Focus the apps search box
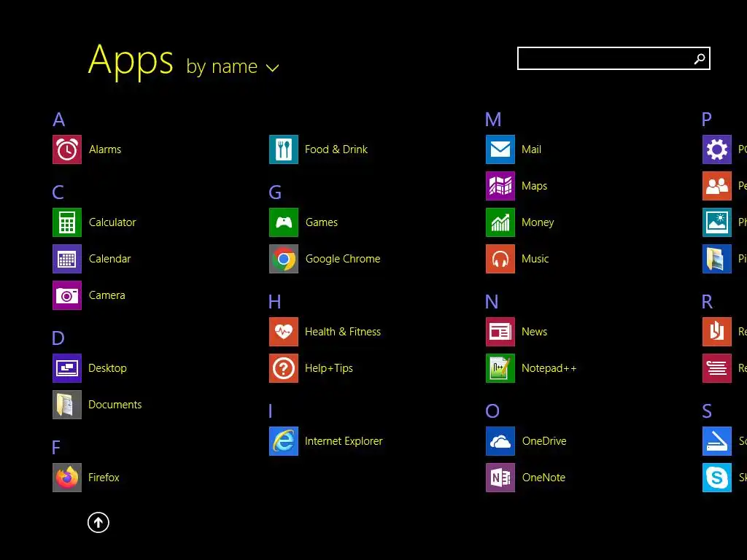Screen dimensions: 747x560 click(614, 58)
